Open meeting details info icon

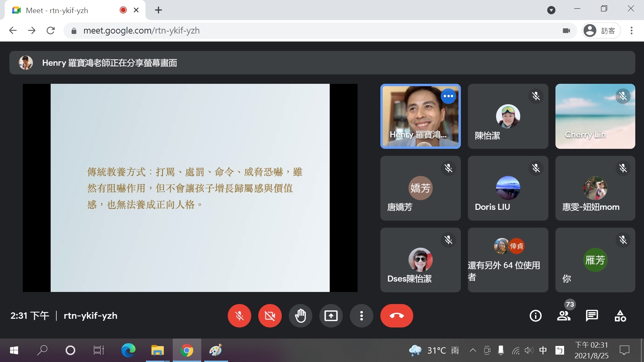click(x=535, y=316)
